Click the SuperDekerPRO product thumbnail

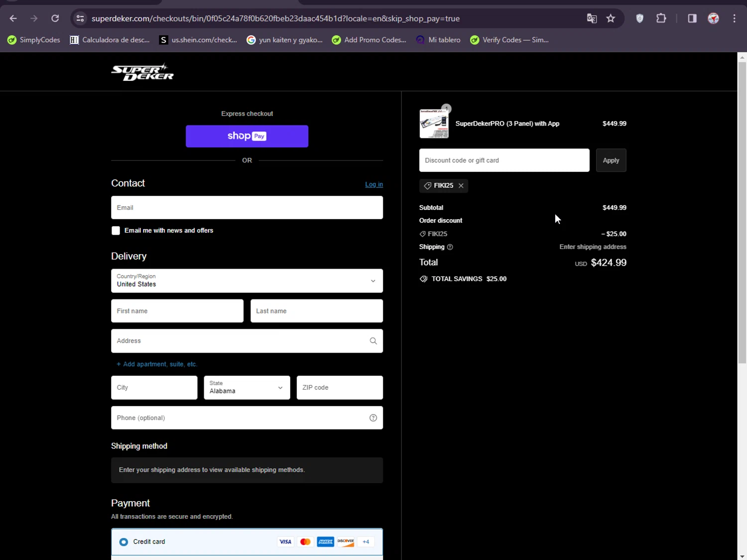(x=434, y=124)
